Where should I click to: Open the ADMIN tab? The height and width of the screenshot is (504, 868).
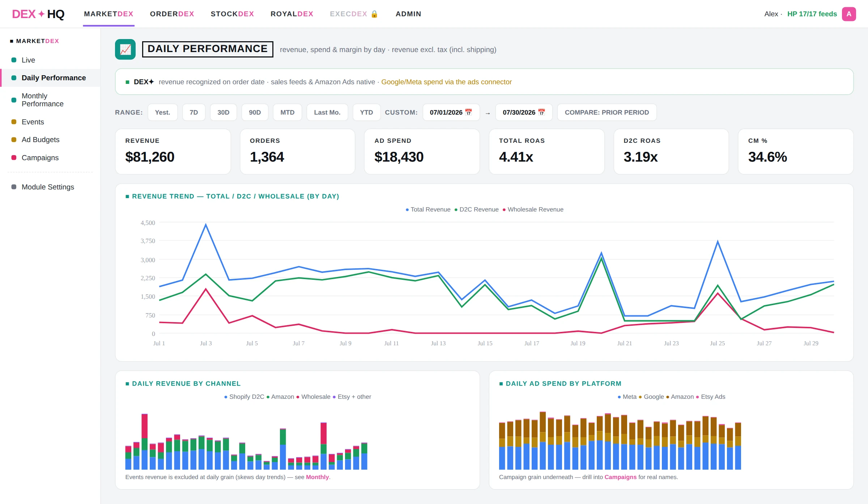coord(408,14)
